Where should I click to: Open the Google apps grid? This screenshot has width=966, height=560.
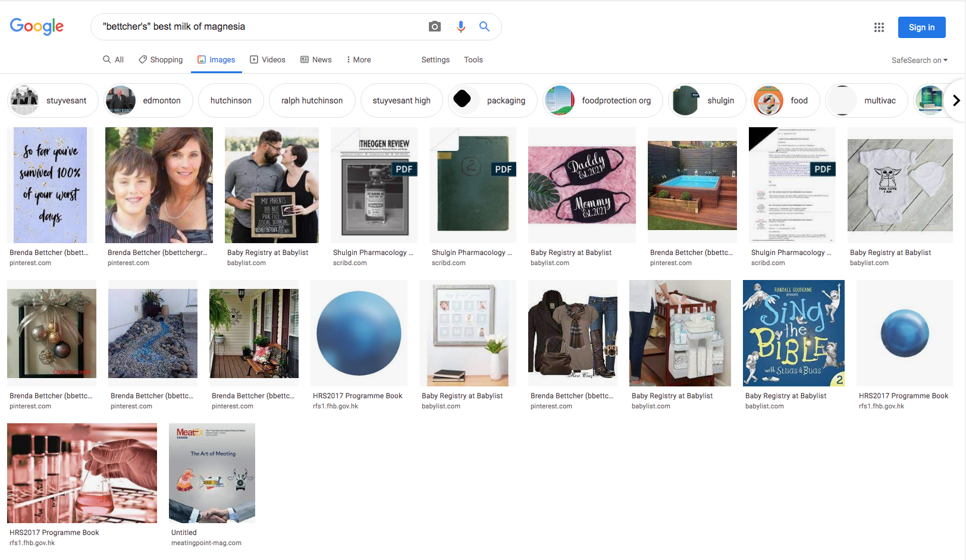click(879, 27)
